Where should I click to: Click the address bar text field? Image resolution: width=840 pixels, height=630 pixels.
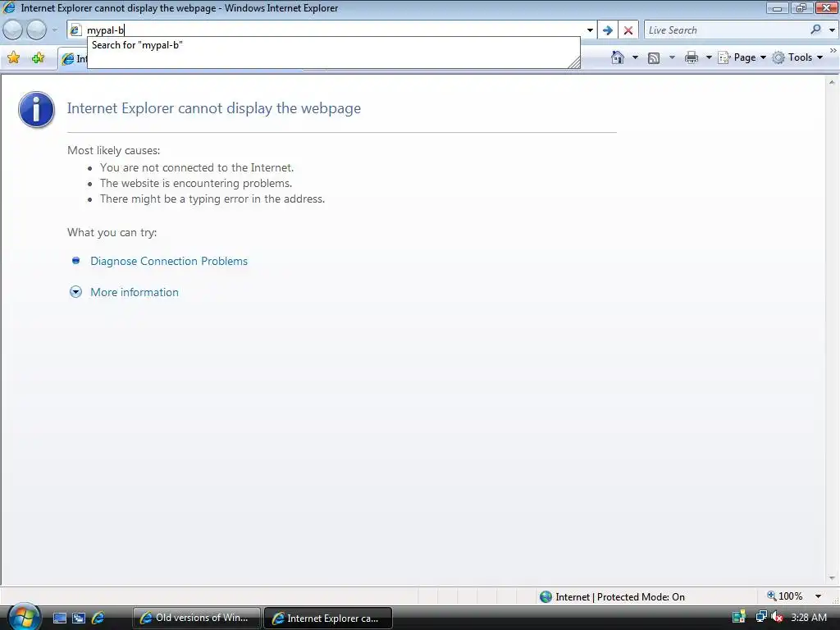[x=332, y=30]
